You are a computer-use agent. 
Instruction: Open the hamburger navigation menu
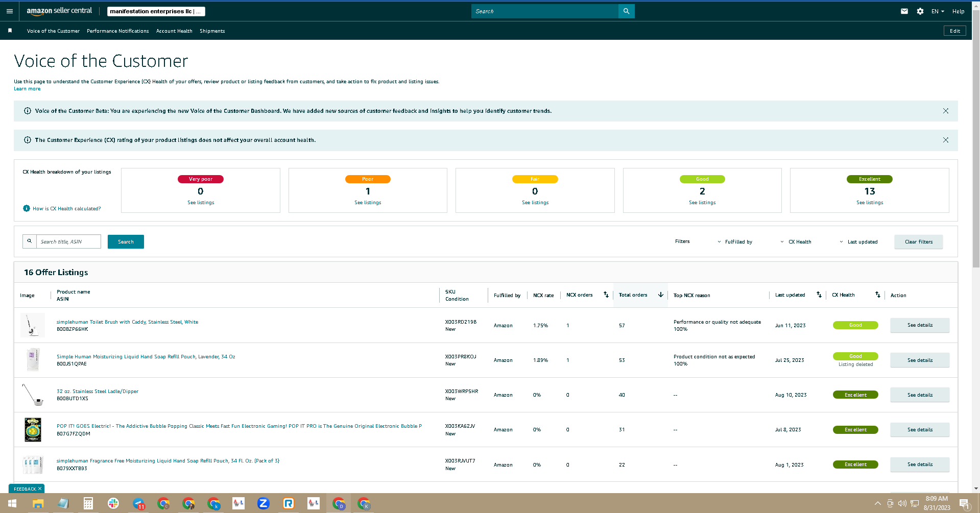pos(10,11)
